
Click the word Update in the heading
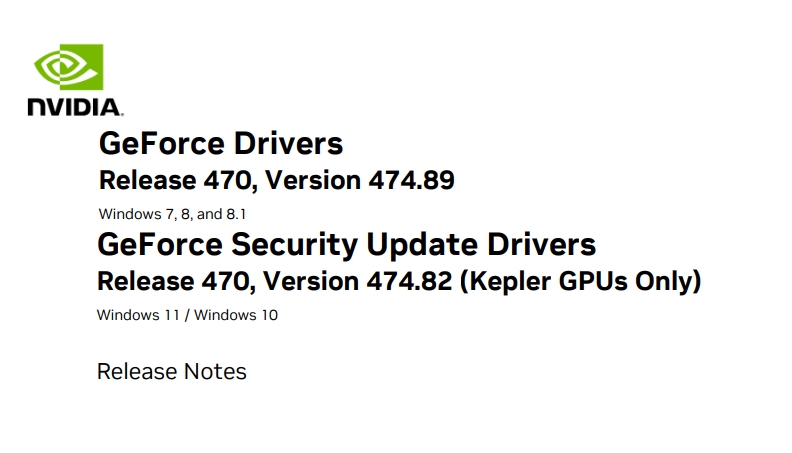(422, 245)
